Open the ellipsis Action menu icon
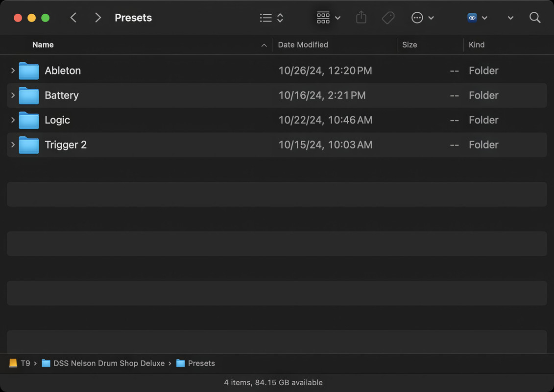 pyautogui.click(x=417, y=18)
